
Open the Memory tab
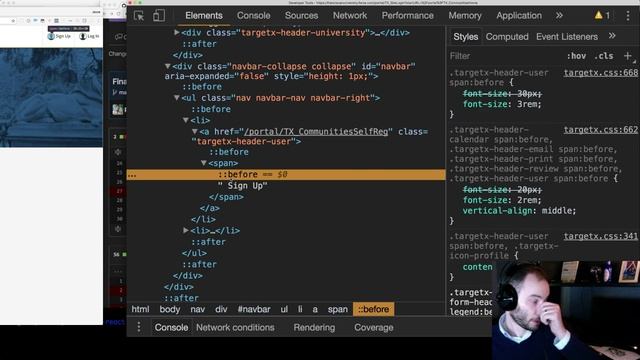(x=465, y=16)
